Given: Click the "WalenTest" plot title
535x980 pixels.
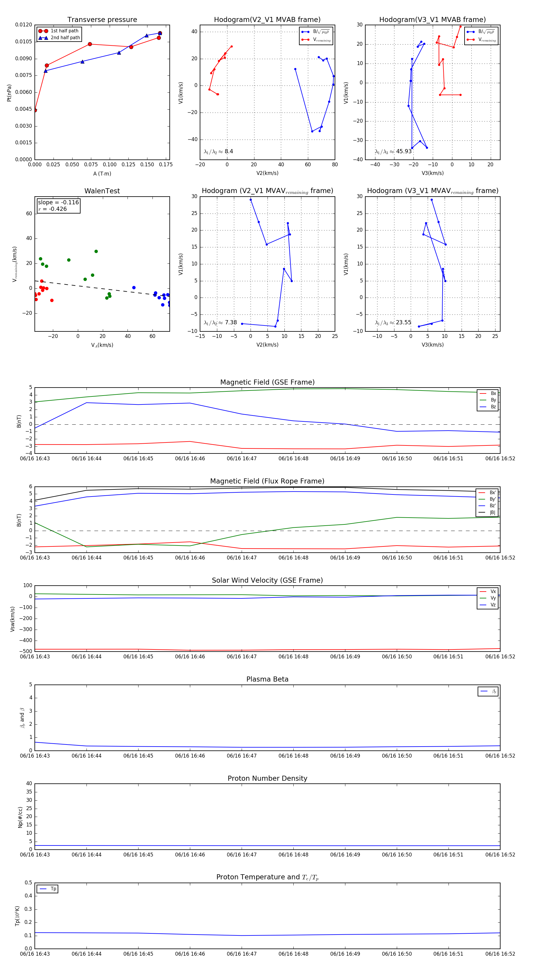Looking at the screenshot, I should [x=102, y=191].
